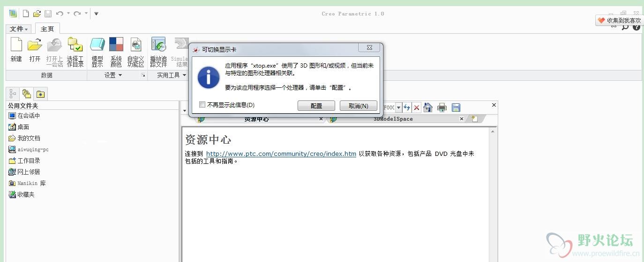Click the Redo arrow in quick access toolbar
The width and height of the screenshot is (644, 262).
click(77, 14)
